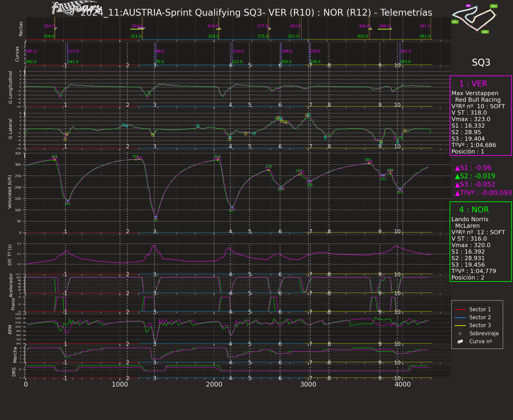
Task: Click the Curva nº symbol in legend
Action: click(460, 342)
